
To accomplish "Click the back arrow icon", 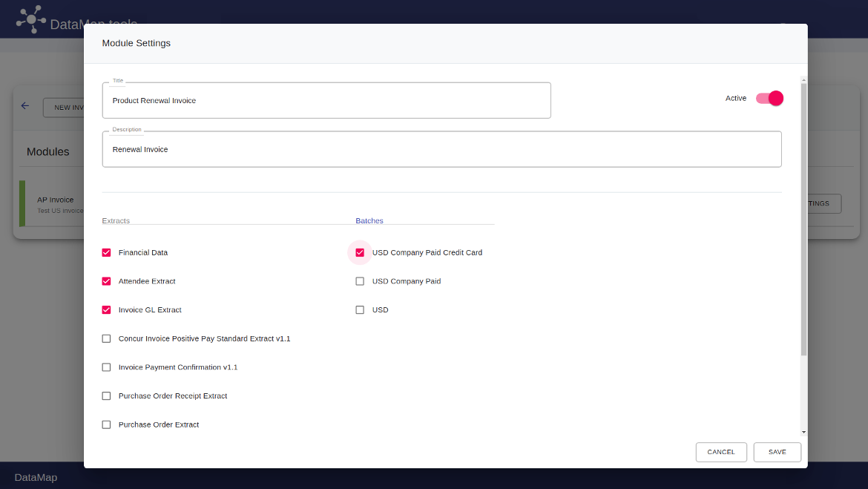I will 25,106.
